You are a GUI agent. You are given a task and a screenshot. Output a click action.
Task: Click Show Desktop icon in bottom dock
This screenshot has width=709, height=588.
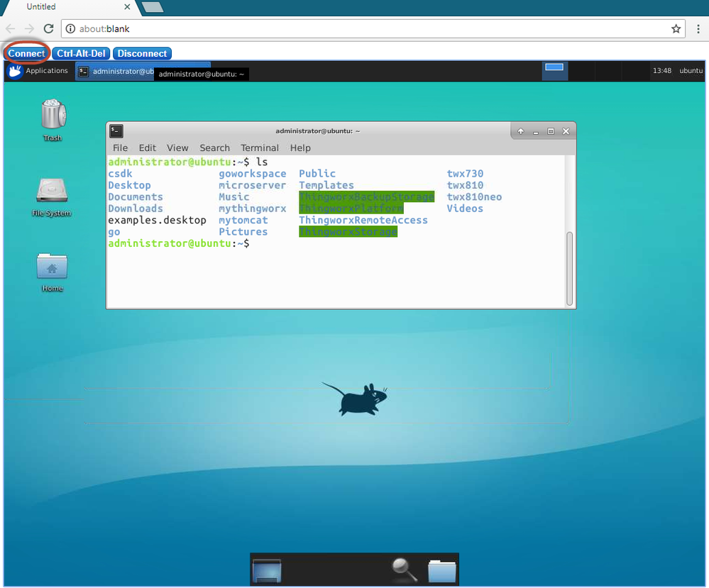(267, 570)
